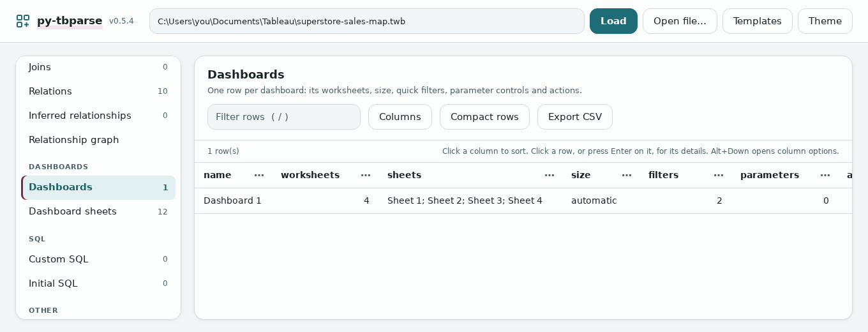The height and width of the screenshot is (332, 868).
Task: Open the Templates menu
Action: 758,21
